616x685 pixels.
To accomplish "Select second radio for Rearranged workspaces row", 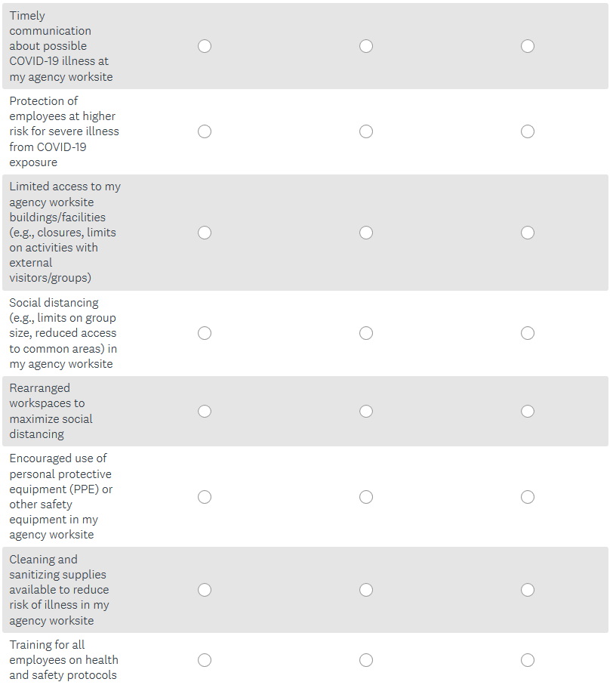I will pos(366,411).
